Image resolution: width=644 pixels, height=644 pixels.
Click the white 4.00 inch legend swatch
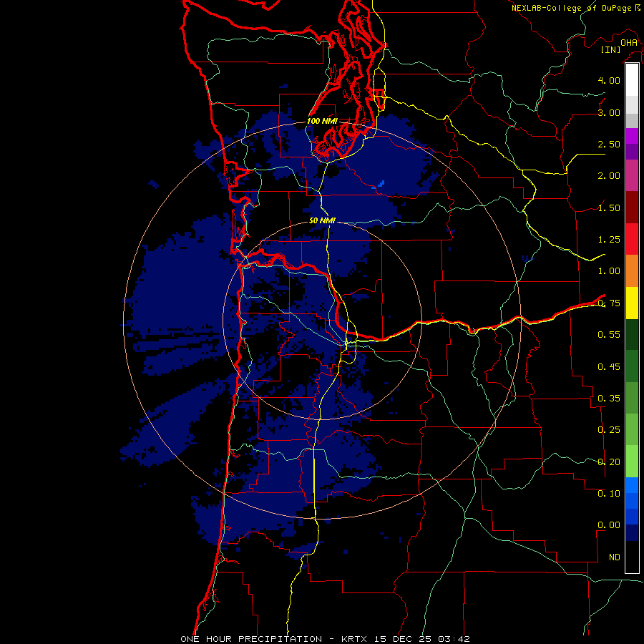point(632,80)
